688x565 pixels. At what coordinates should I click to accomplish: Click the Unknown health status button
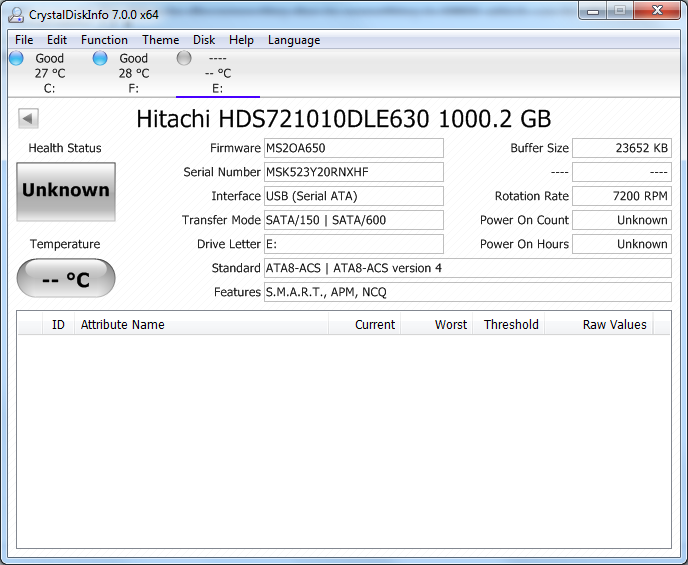(66, 192)
